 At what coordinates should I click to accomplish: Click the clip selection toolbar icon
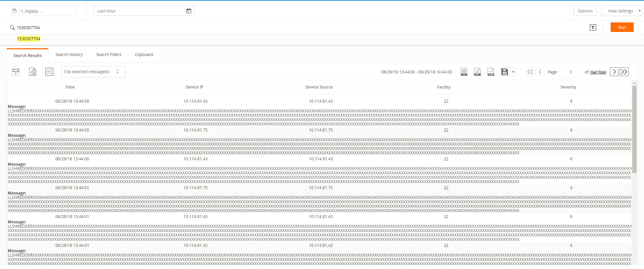click(x=16, y=72)
